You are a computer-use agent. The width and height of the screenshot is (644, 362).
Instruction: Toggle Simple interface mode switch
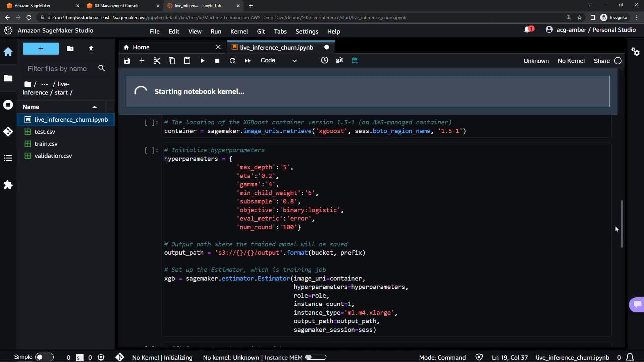(44, 357)
